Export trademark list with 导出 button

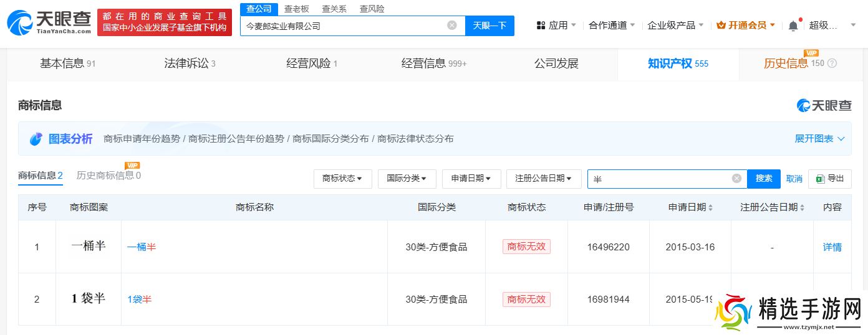[x=829, y=179]
